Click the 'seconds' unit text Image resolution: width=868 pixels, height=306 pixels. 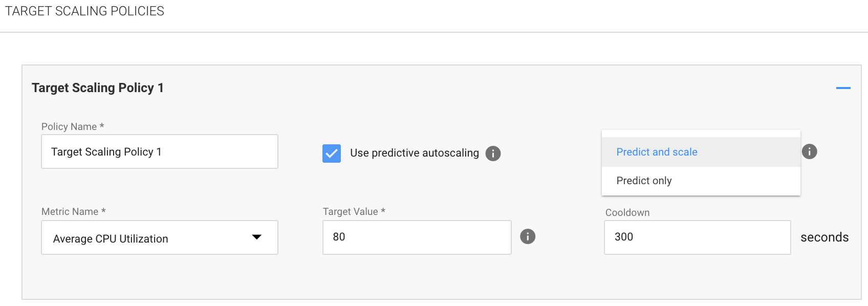pos(824,237)
